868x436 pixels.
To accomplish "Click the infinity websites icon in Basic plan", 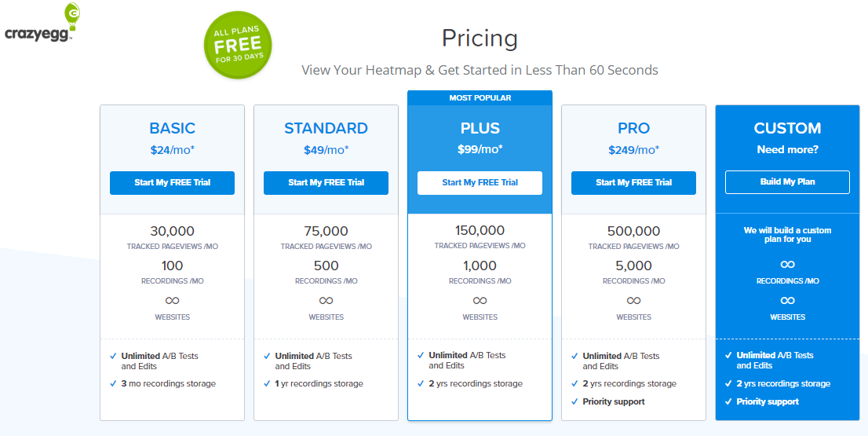I will pyautogui.click(x=172, y=300).
